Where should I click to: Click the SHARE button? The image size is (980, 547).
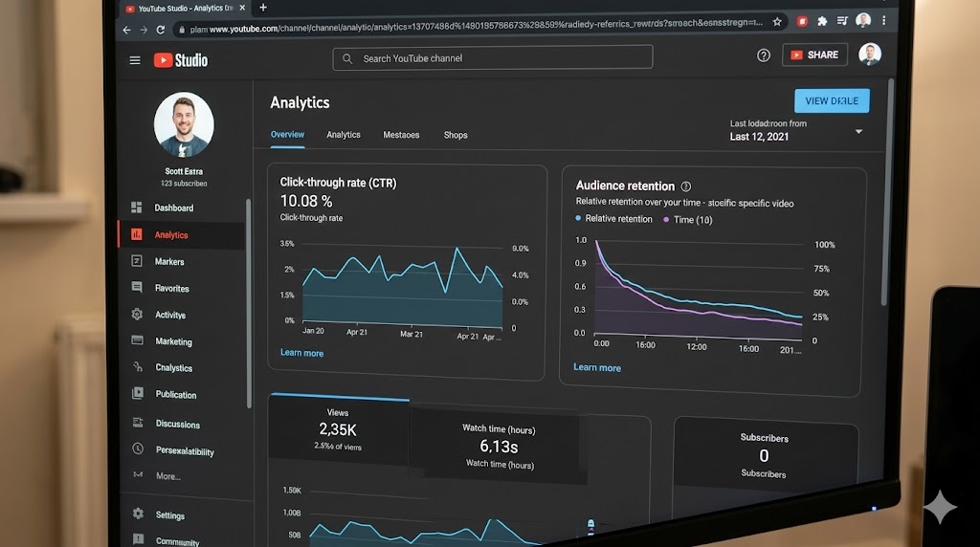pyautogui.click(x=815, y=55)
